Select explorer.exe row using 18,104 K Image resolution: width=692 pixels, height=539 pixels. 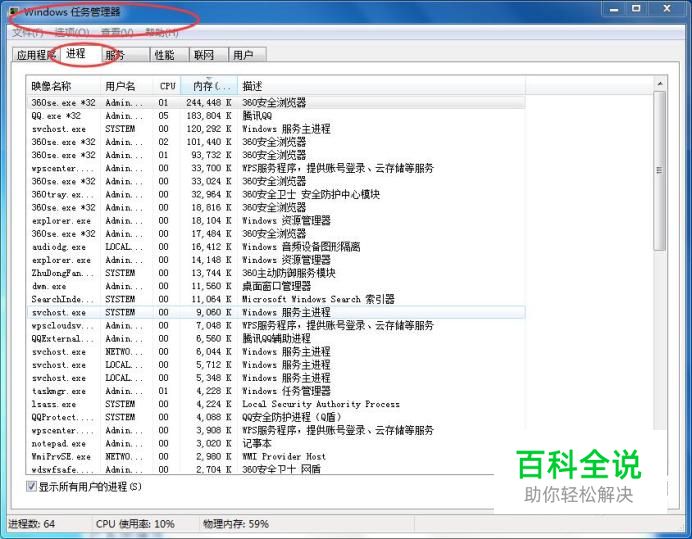point(276,220)
